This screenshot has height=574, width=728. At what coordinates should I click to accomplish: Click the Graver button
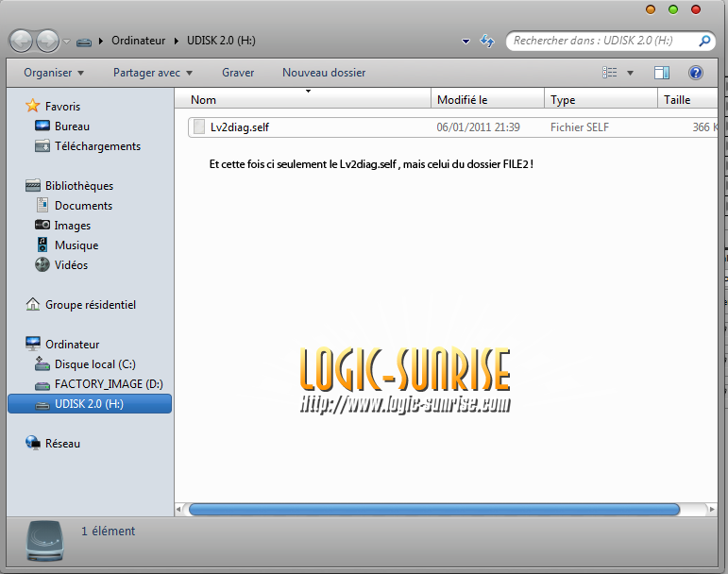click(238, 73)
